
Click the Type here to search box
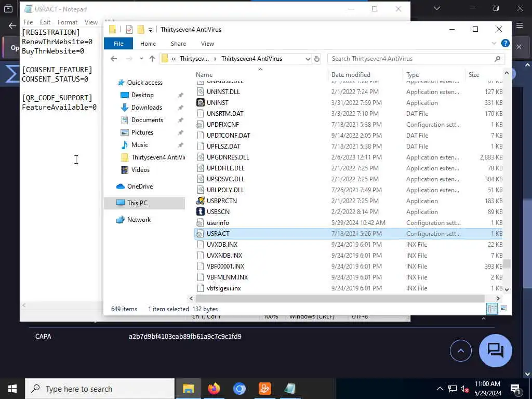[x=100, y=389]
